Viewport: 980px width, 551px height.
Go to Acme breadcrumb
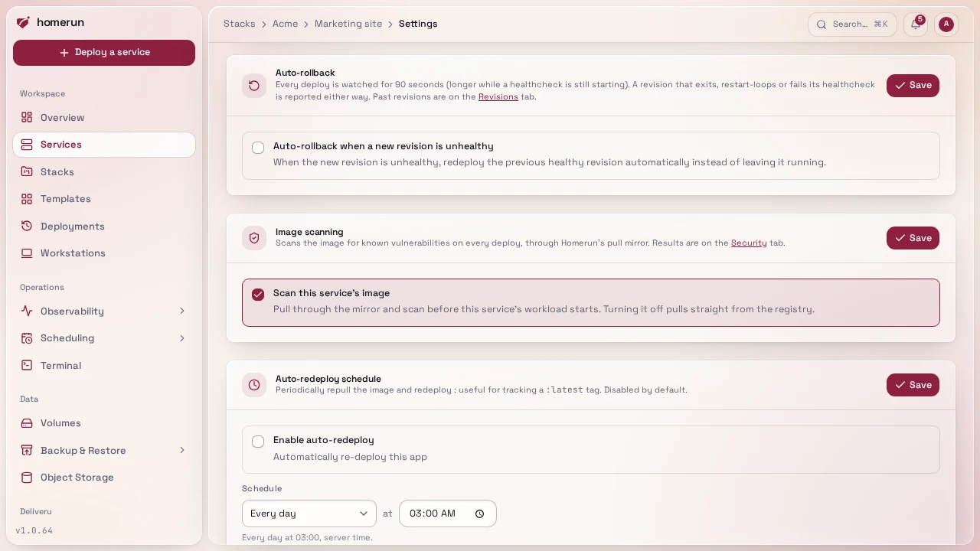point(285,24)
